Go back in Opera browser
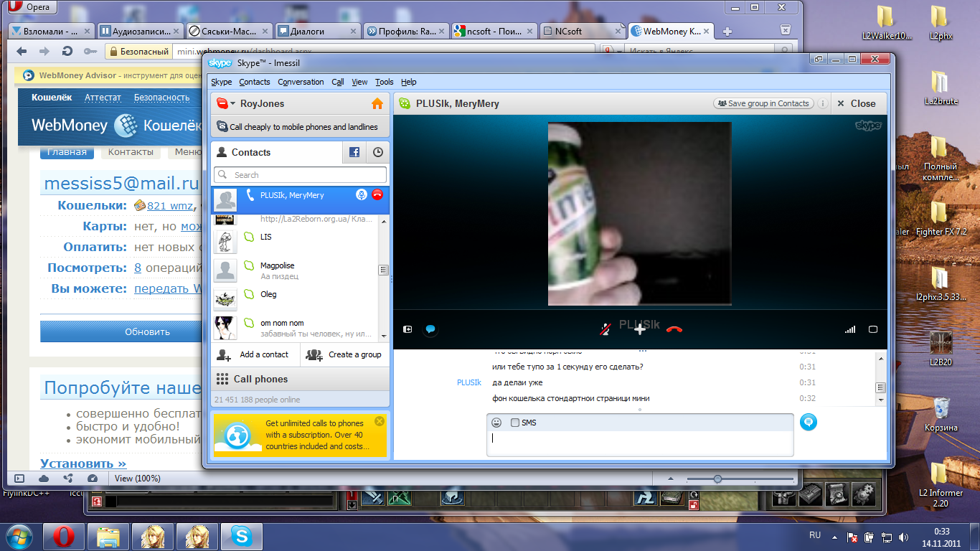Image resolution: width=980 pixels, height=551 pixels. 22,51
